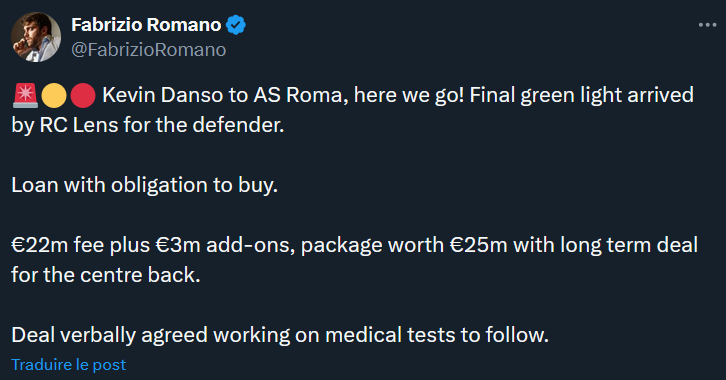Click the Kevin Danso name in the post
Viewport: 726px width, 380px height.
point(163,95)
